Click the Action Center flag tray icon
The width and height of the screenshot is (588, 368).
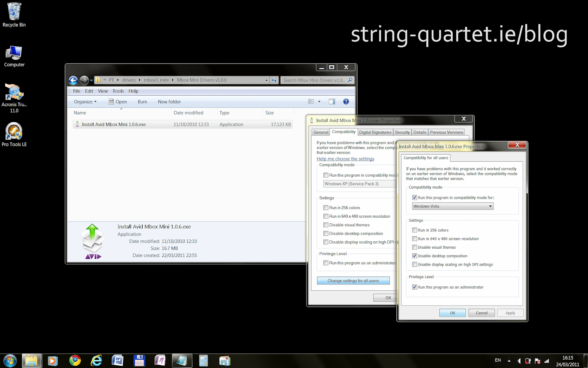pyautogui.click(x=537, y=361)
